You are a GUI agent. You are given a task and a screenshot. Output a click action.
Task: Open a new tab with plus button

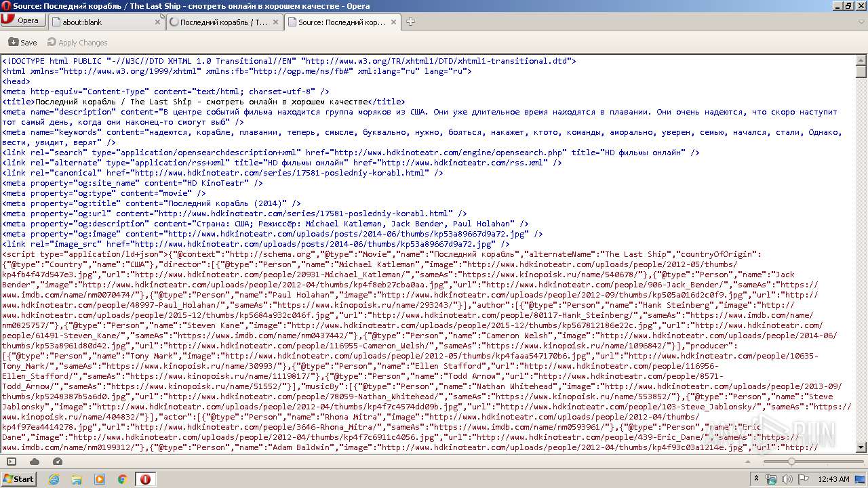[410, 22]
